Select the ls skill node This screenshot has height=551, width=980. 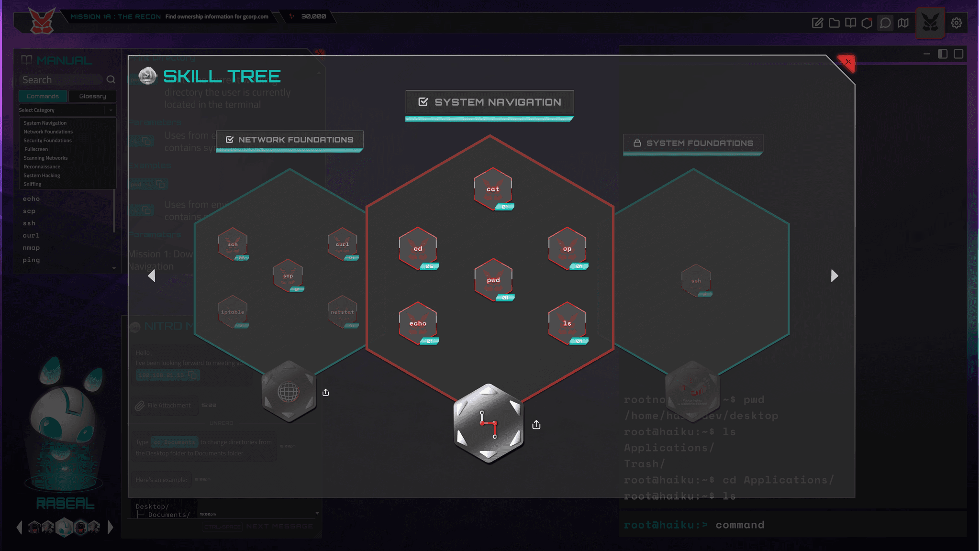point(567,323)
